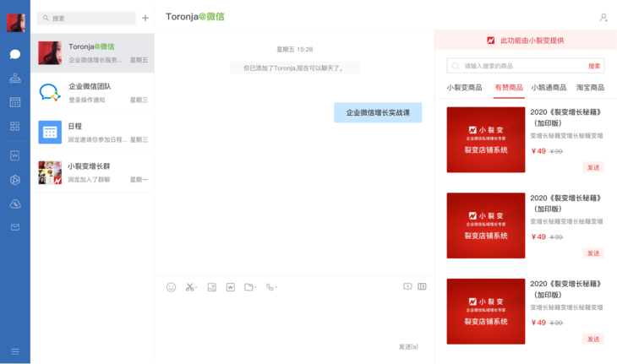Viewport: 617px width, 364px height.
Task: Open the hamburger menu at sidebar bottom
Action: pos(15,351)
